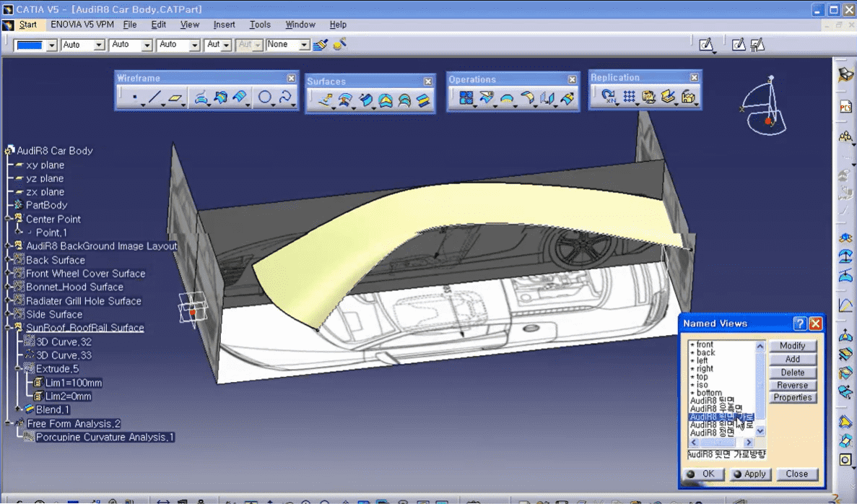Select the iso view in the list
This screenshot has width=857, height=504.
(x=702, y=385)
